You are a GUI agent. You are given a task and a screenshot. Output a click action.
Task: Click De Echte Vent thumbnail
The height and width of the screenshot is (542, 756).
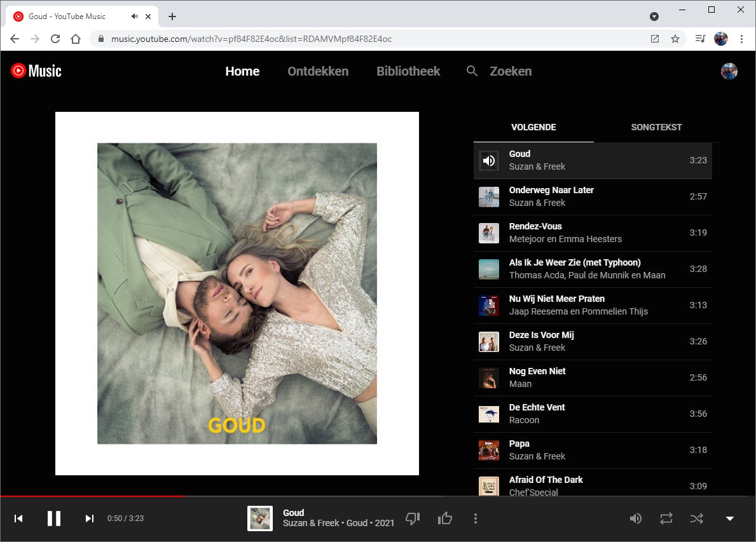(x=488, y=414)
